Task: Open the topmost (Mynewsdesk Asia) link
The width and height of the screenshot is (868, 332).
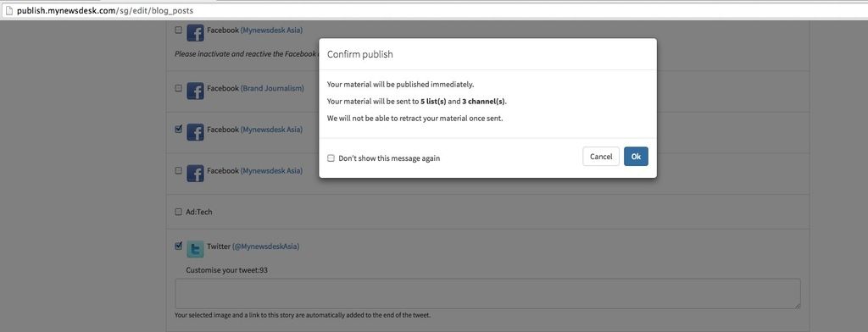Action: coord(271,30)
